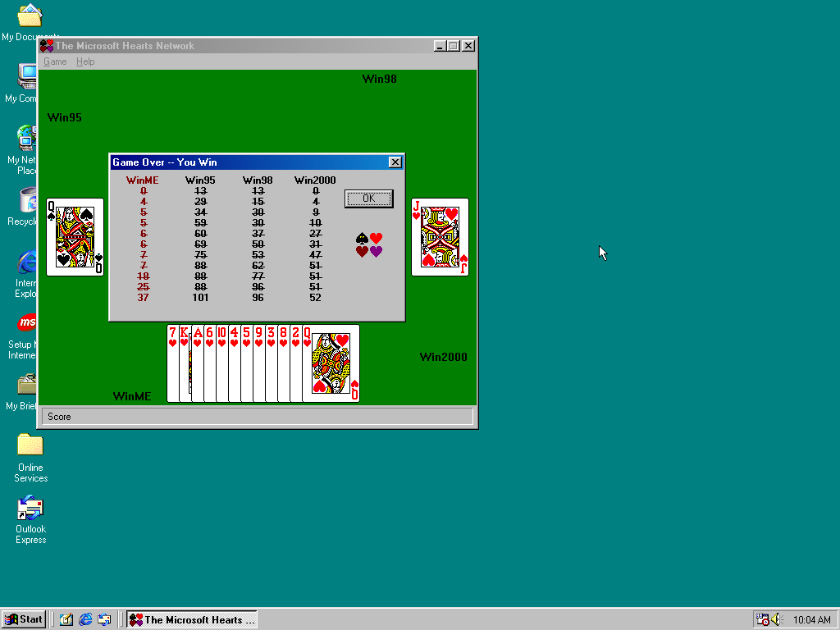Click the Score status bar
Screen dimensions: 840x630
tap(258, 416)
